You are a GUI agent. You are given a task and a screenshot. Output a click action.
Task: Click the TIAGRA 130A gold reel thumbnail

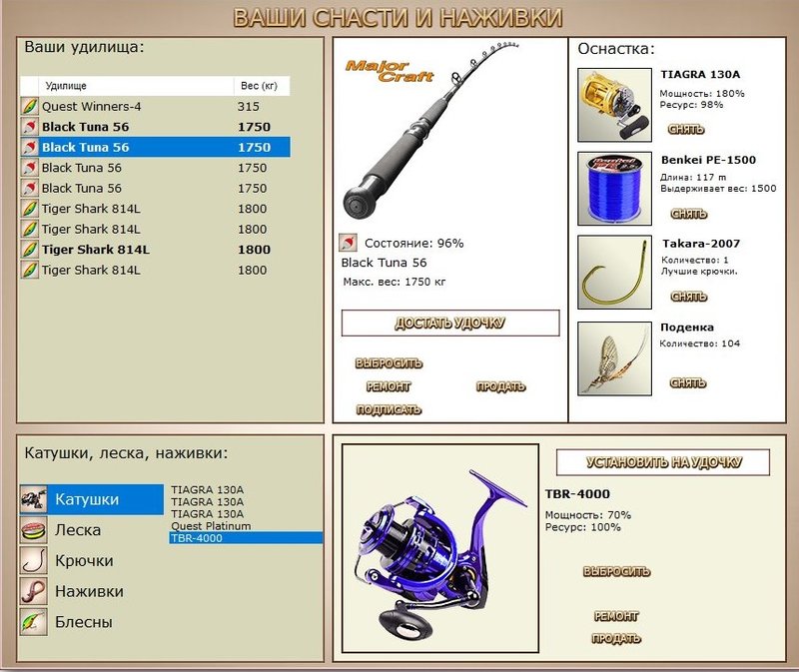614,105
